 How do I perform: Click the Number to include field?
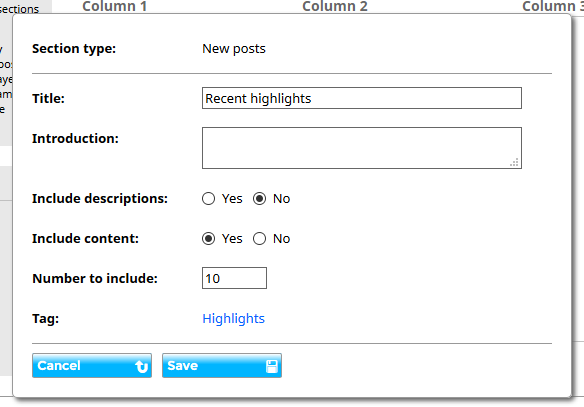pyautogui.click(x=234, y=278)
